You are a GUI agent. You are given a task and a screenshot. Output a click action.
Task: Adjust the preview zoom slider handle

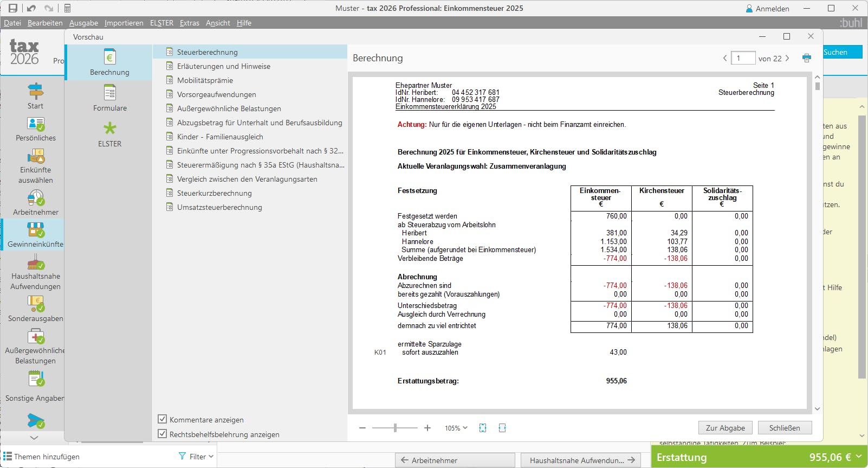click(395, 428)
